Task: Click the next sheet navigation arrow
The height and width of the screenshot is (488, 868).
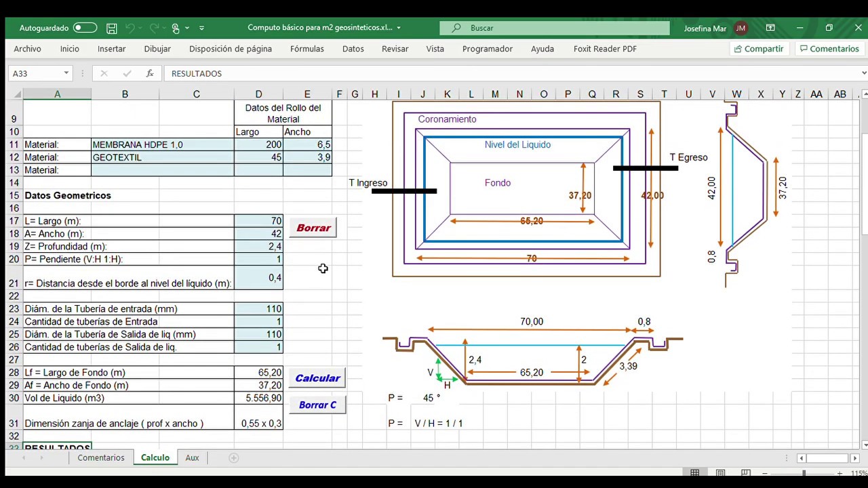Action: 41,458
